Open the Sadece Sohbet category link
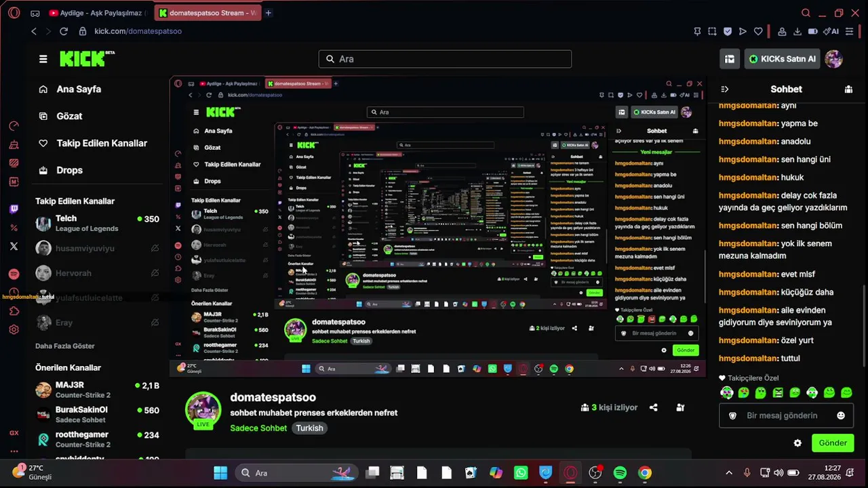The height and width of the screenshot is (488, 868). click(x=258, y=428)
